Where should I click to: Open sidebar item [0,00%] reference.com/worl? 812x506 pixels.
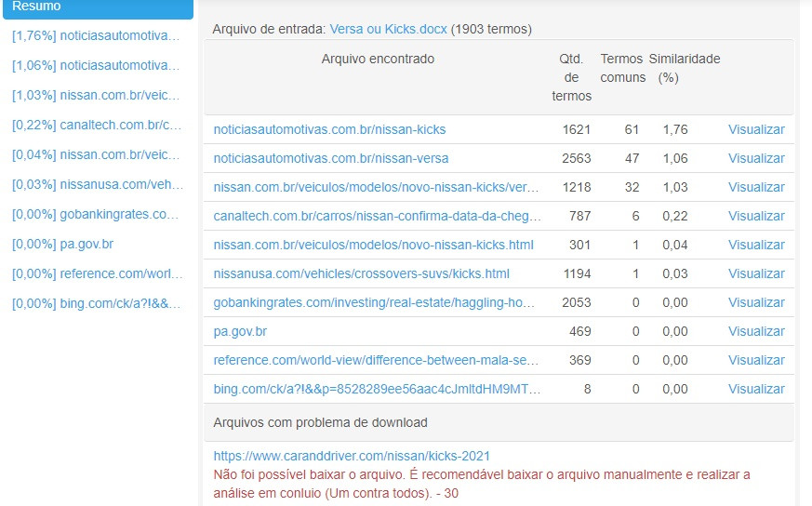(98, 274)
